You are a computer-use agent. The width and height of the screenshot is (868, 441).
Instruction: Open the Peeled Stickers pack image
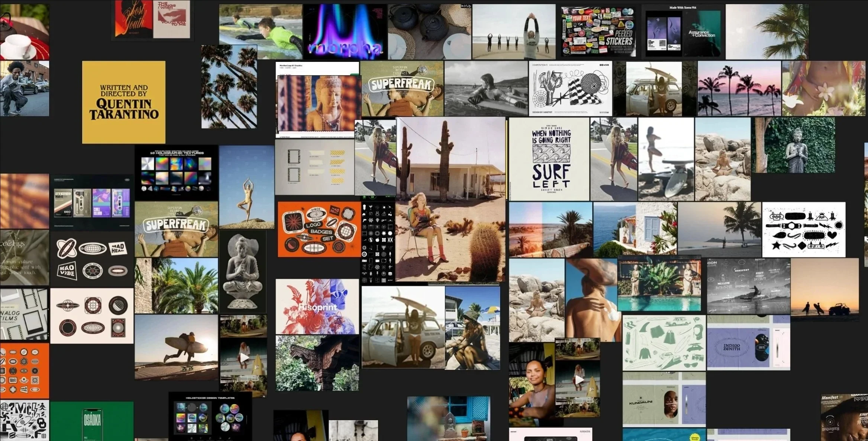[598, 32]
